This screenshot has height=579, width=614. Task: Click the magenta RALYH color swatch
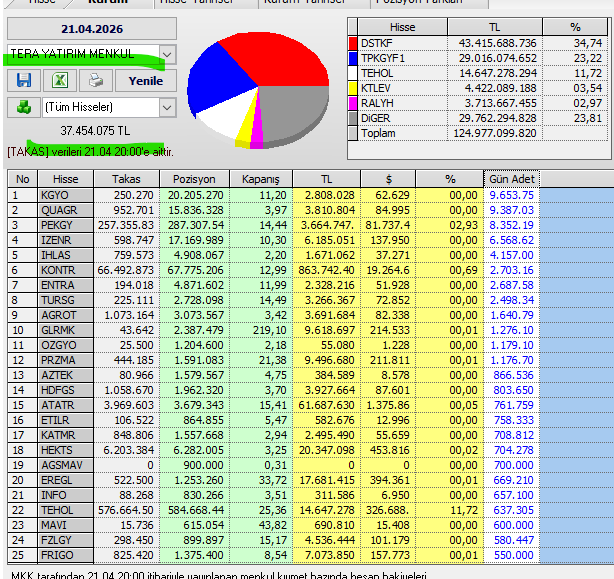pyautogui.click(x=353, y=103)
